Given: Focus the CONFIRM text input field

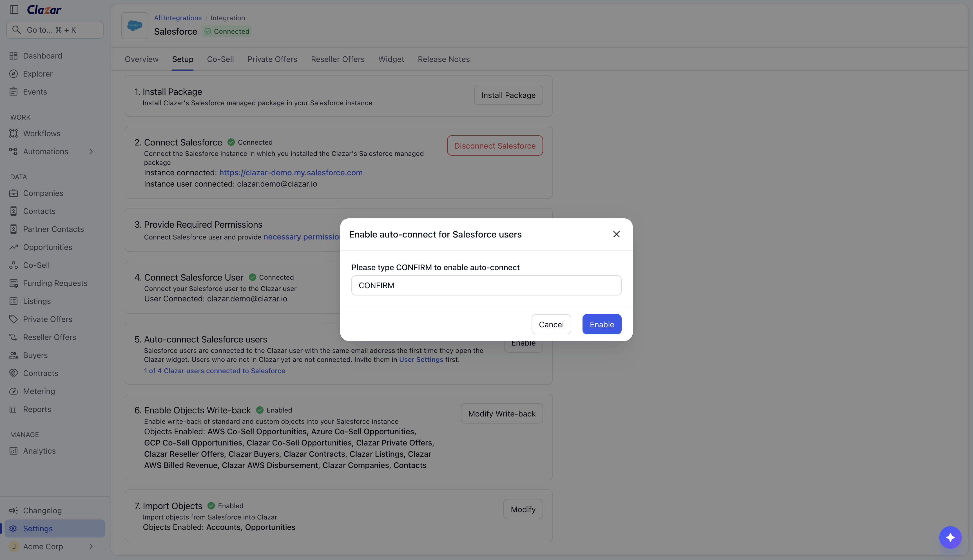Looking at the screenshot, I should pyautogui.click(x=486, y=285).
